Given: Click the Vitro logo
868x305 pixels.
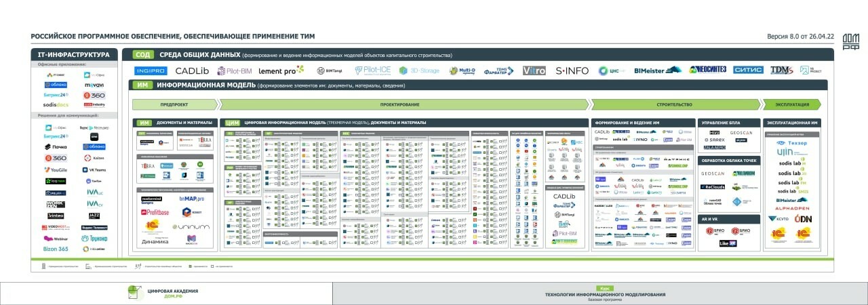Looking at the screenshot, I should pyautogui.click(x=534, y=70).
